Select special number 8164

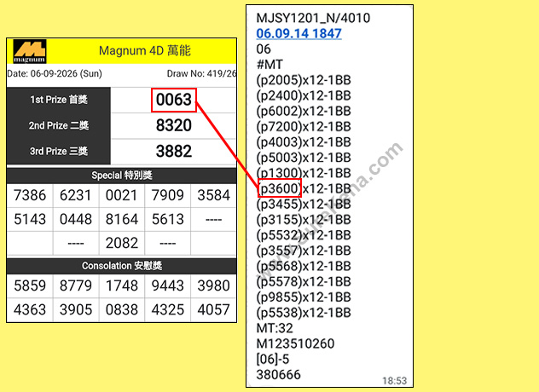tap(122, 220)
